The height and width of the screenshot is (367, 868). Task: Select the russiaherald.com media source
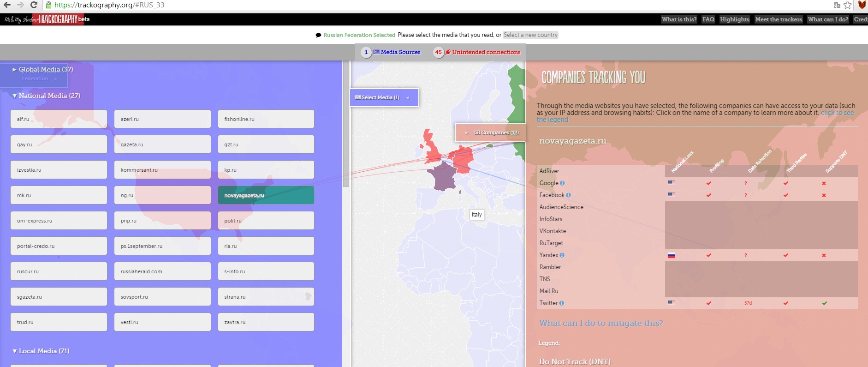(162, 271)
